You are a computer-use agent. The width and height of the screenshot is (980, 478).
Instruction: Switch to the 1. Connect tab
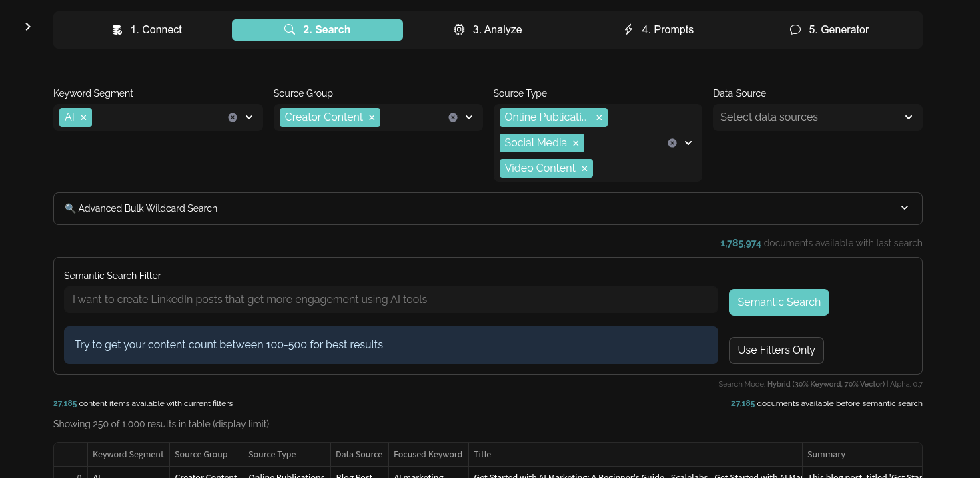point(147,30)
